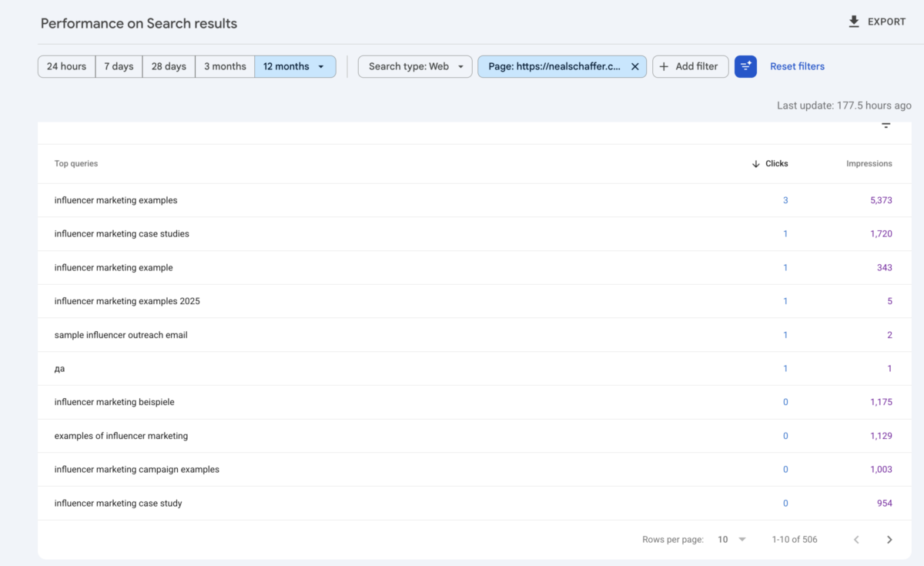
Task: Open the 12 months date dropdown
Action: (x=295, y=66)
